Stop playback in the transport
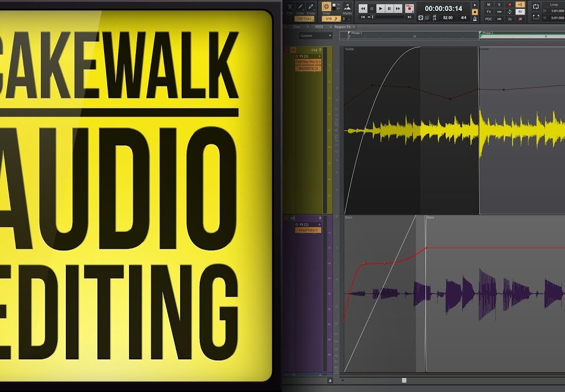 point(372,8)
